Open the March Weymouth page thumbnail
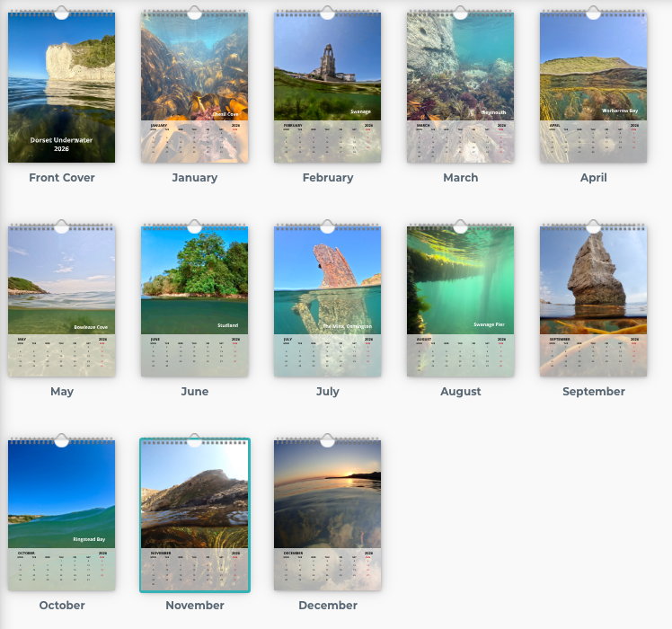The image size is (672, 629). point(460,87)
